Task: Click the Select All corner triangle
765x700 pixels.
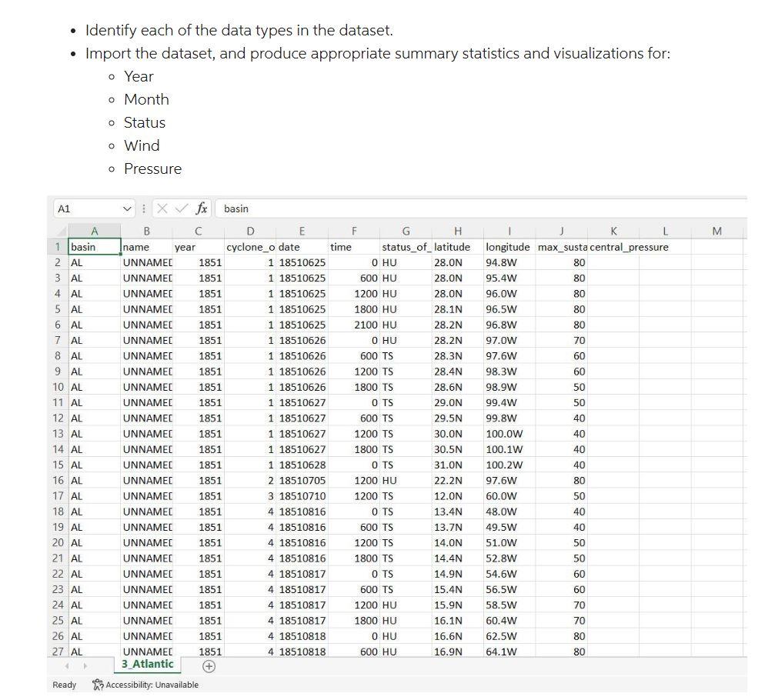Action: click(x=61, y=232)
